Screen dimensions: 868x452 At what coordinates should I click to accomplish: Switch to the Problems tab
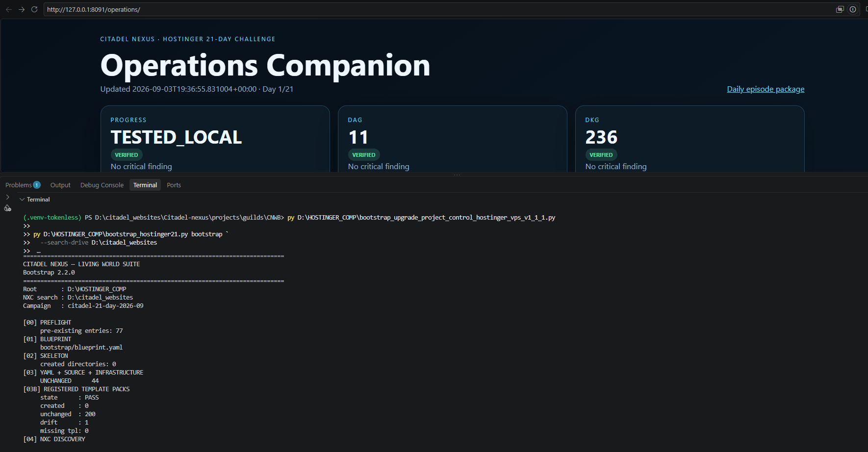tap(23, 185)
